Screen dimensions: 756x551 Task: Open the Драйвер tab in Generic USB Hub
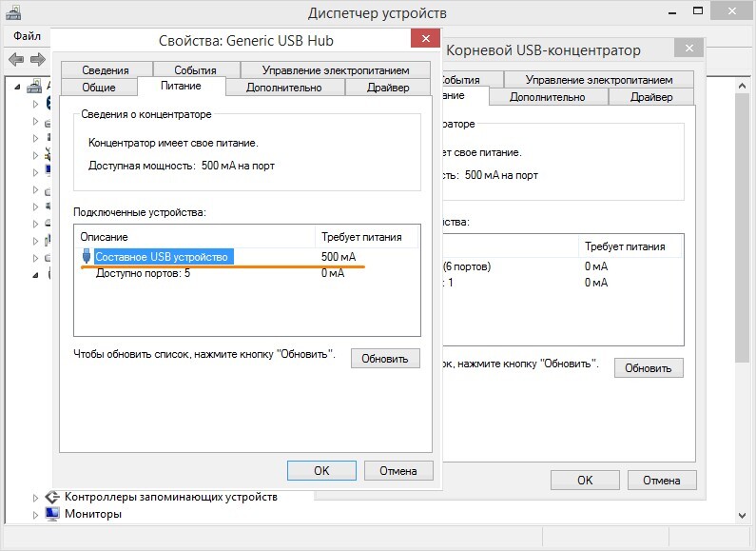click(388, 88)
